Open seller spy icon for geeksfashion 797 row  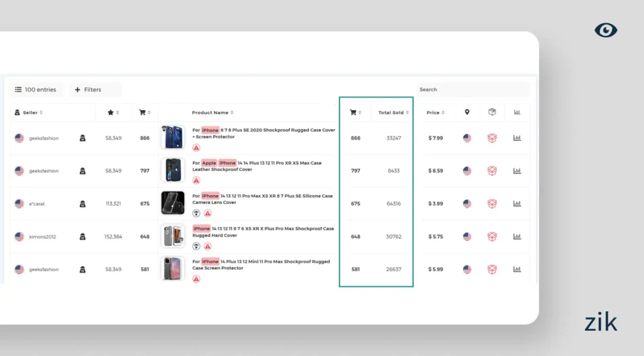coord(82,171)
